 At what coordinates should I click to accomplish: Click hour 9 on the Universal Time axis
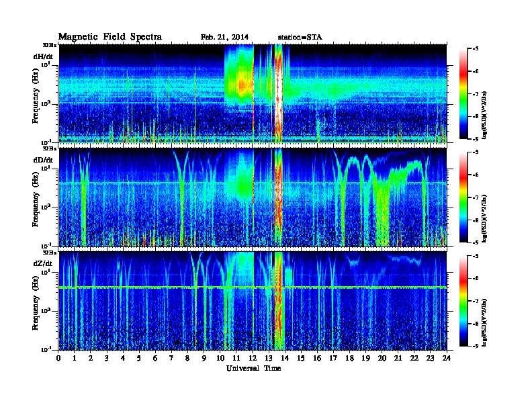tap(204, 358)
